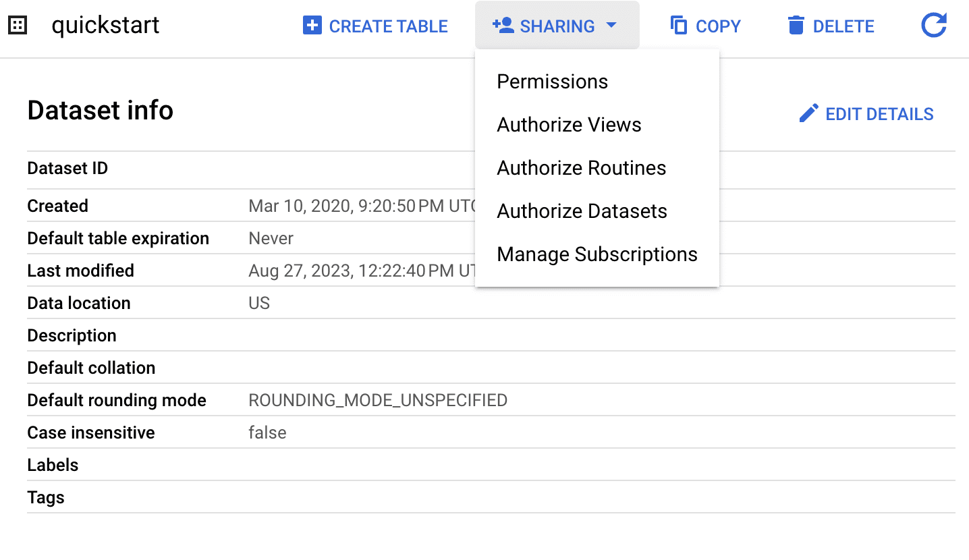Screen dimensions: 969x560
Task: Open Manage Subscriptions entry
Action: pyautogui.click(x=597, y=254)
